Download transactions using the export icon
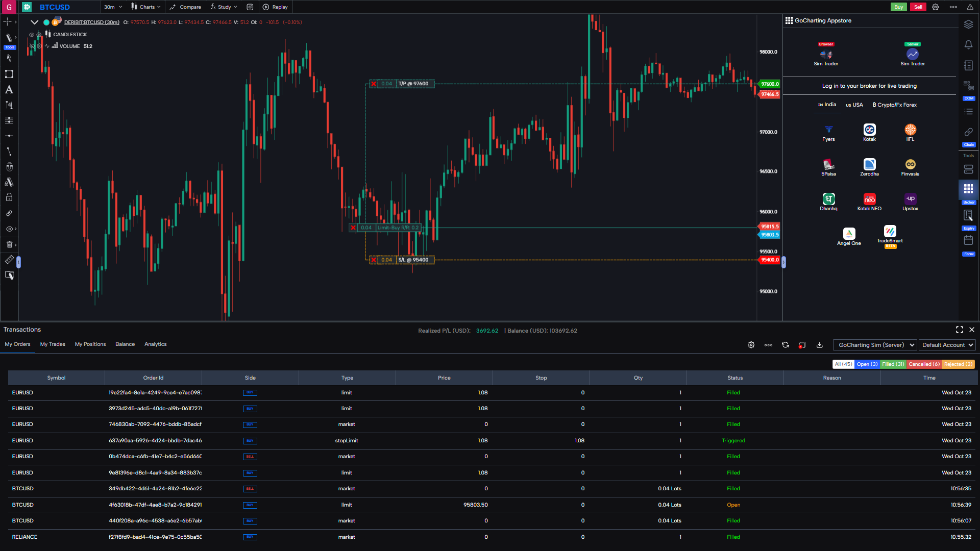 coord(819,345)
